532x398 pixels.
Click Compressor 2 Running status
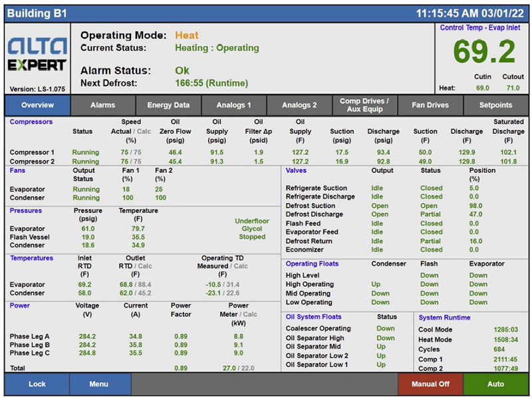pyautogui.click(x=86, y=161)
